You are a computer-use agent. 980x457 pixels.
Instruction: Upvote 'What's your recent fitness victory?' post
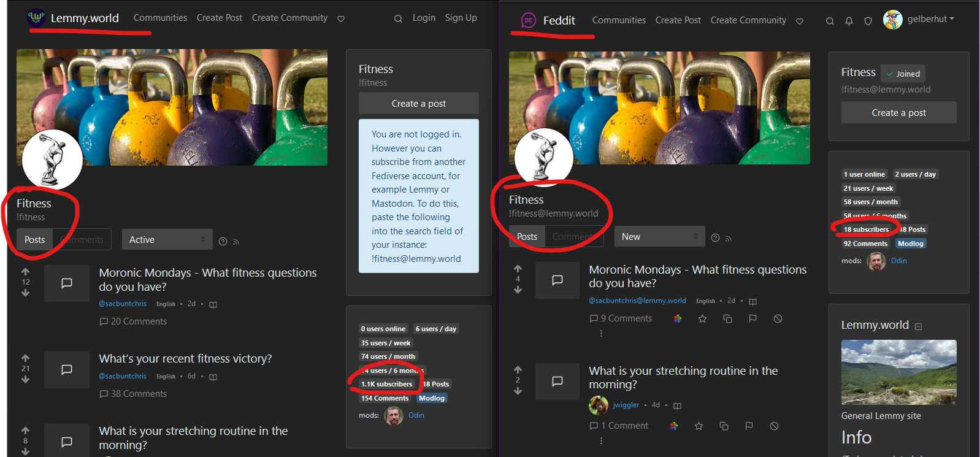(25, 358)
